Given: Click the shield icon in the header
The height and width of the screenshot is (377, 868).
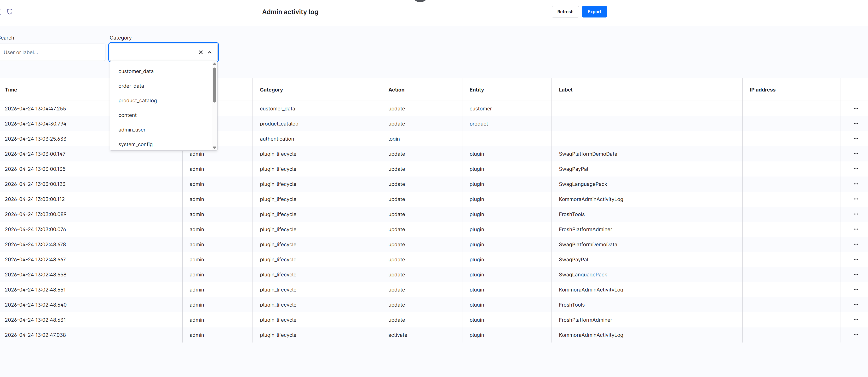Looking at the screenshot, I should [x=10, y=12].
